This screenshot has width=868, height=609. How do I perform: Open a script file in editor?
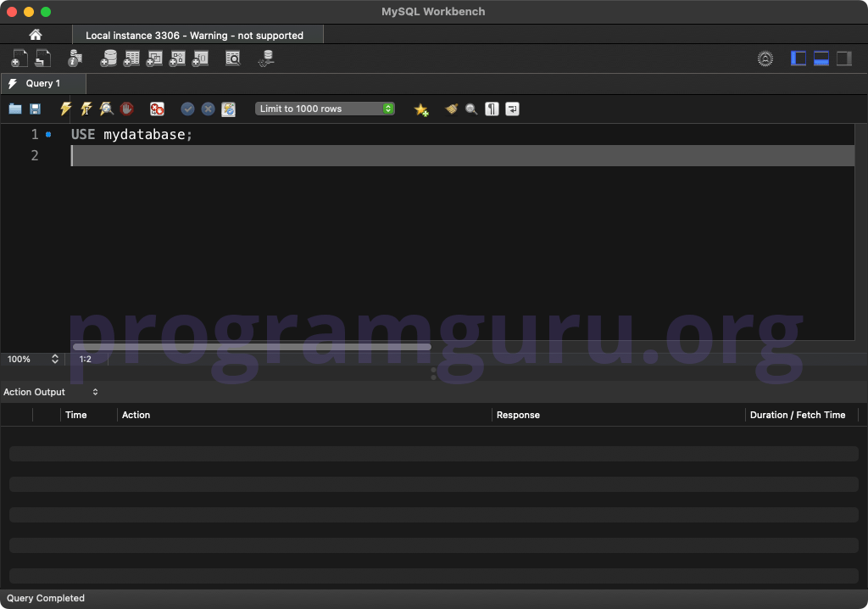(15, 109)
